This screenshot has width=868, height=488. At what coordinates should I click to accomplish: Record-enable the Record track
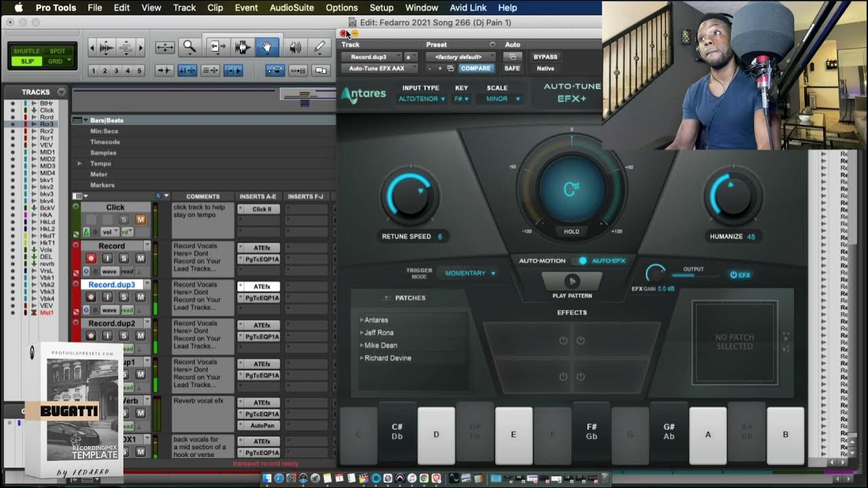click(91, 258)
